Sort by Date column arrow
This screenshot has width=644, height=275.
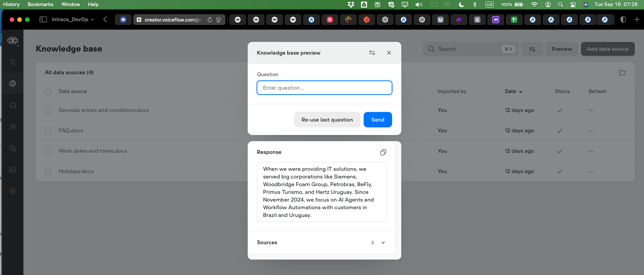coord(521,92)
